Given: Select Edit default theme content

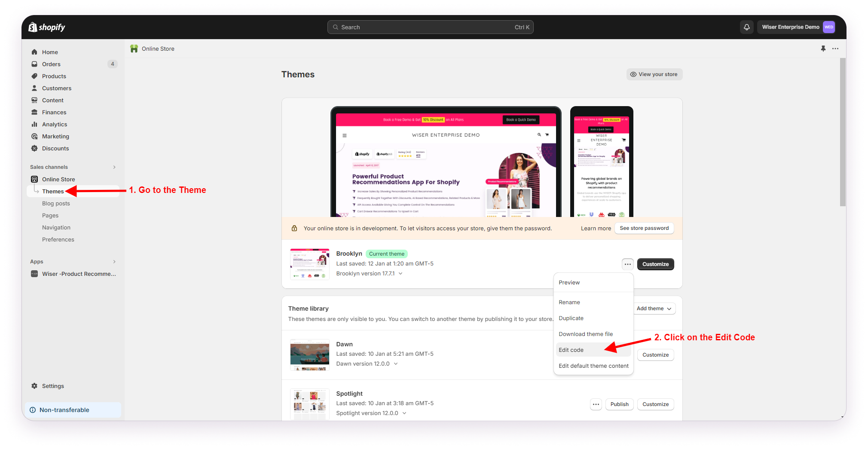Looking at the screenshot, I should (x=593, y=366).
